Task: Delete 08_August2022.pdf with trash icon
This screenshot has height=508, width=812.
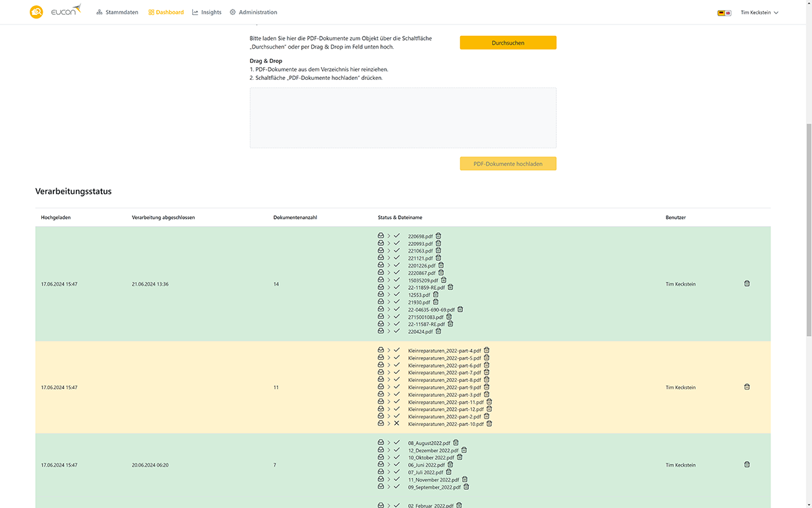Action: pos(456,443)
